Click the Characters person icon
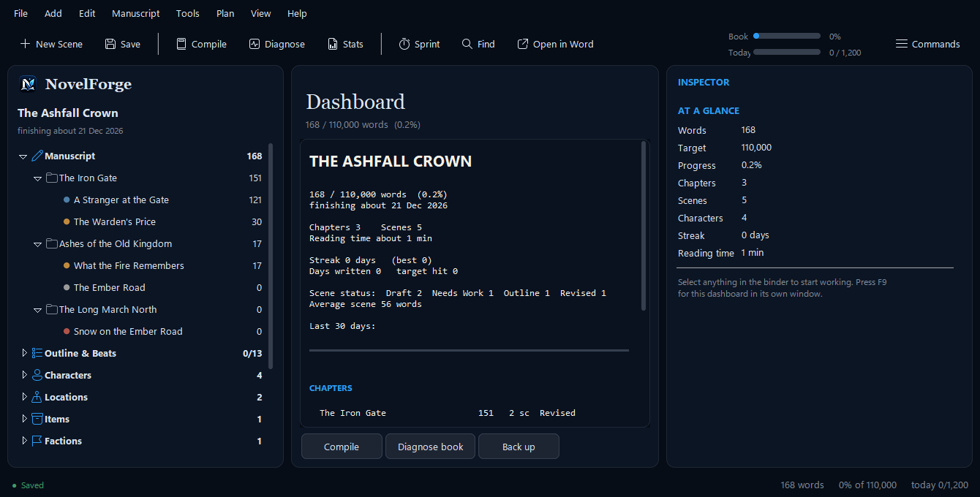 [x=37, y=375]
